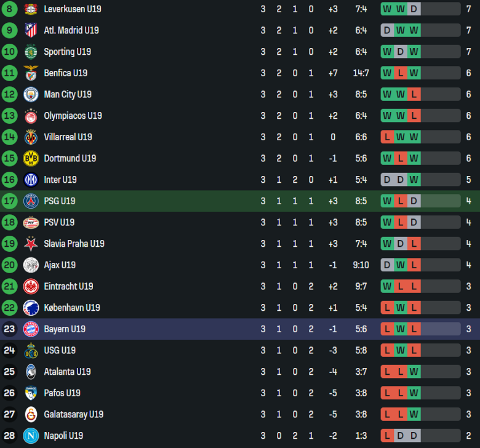Screen dimensions: 480x448
Task: Click the Man City U19 club crest
Action: point(31,94)
